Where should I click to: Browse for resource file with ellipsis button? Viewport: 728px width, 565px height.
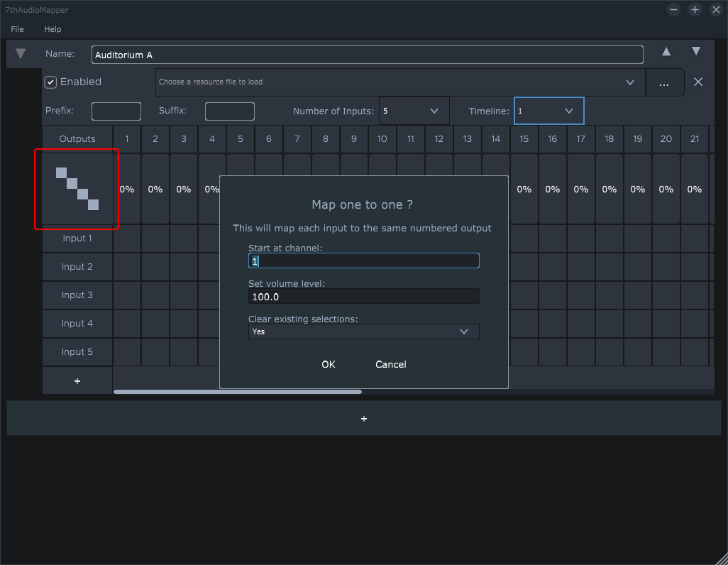664,83
